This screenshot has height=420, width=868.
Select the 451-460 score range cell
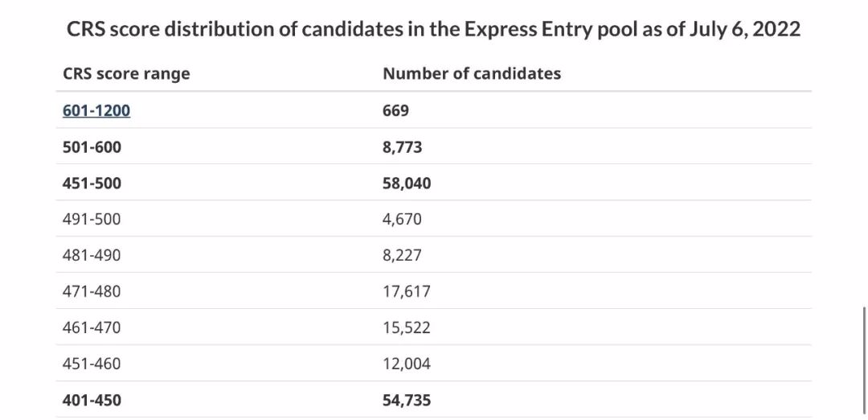(x=92, y=364)
